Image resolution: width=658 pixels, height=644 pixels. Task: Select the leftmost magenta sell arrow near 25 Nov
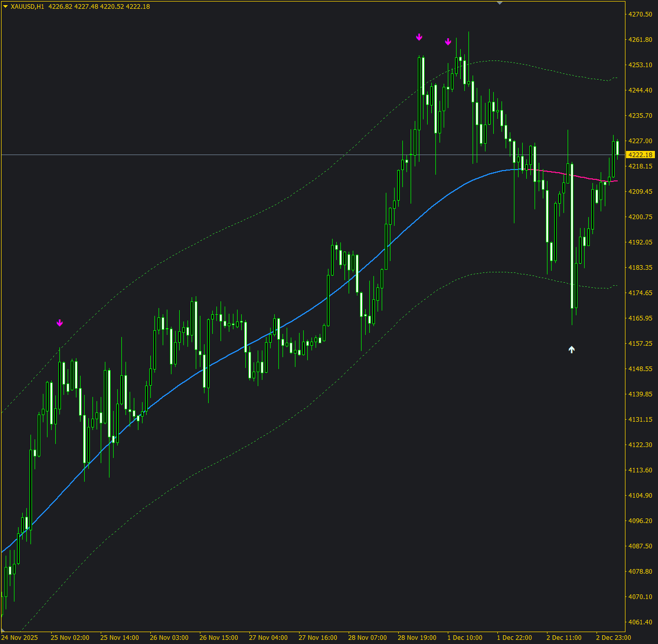(x=60, y=323)
